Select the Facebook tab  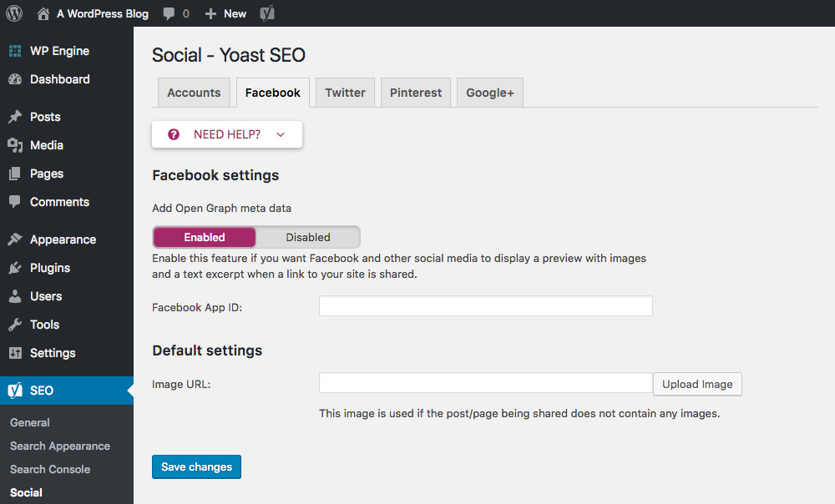click(x=273, y=93)
